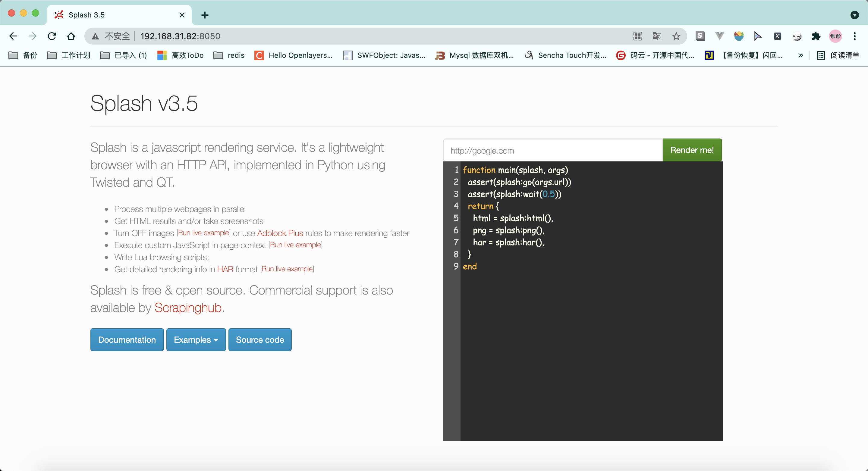Click the address bar URL 192.168.31.82:8050

180,36
